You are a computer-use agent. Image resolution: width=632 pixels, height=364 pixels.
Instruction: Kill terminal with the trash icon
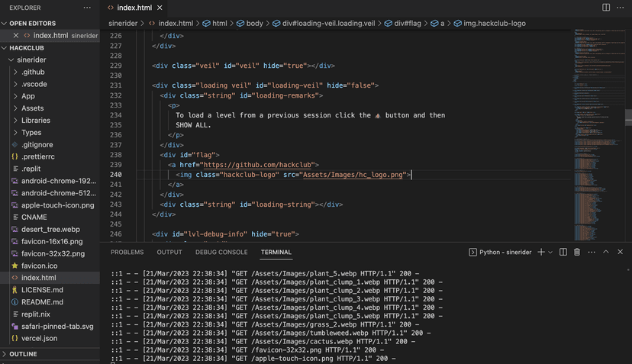point(577,252)
